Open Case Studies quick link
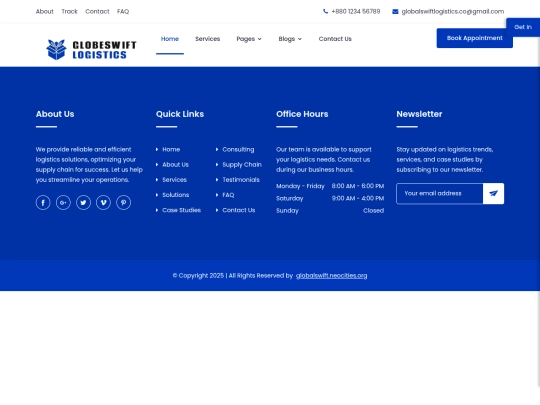The width and height of the screenshot is (540, 405). [181, 210]
